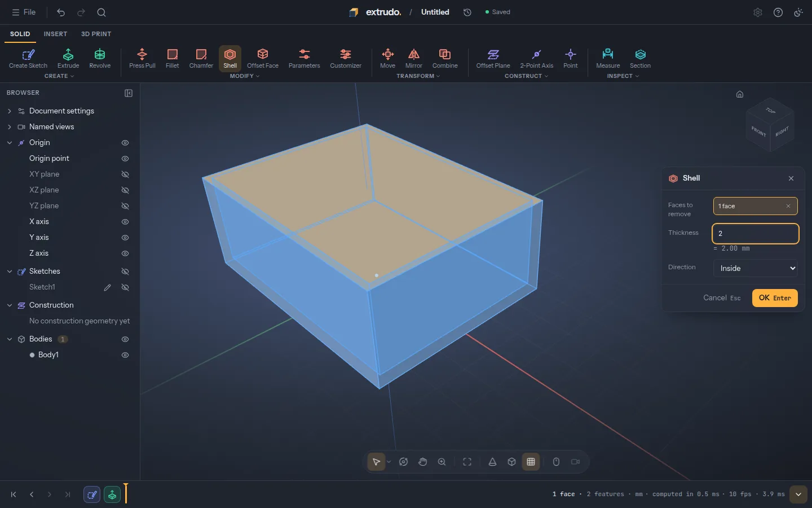812x508 pixels.
Task: Collapse the Bodies group
Action: [x=10, y=339]
